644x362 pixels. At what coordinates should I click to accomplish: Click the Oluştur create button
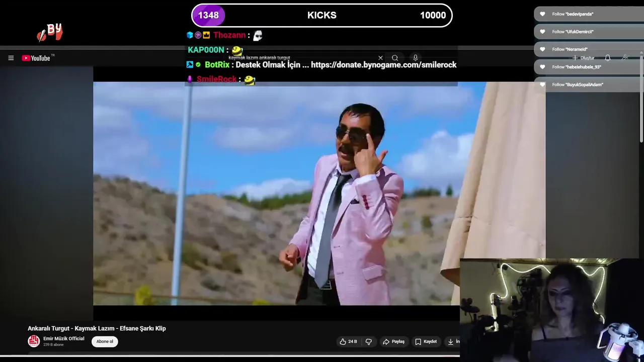click(x=584, y=58)
